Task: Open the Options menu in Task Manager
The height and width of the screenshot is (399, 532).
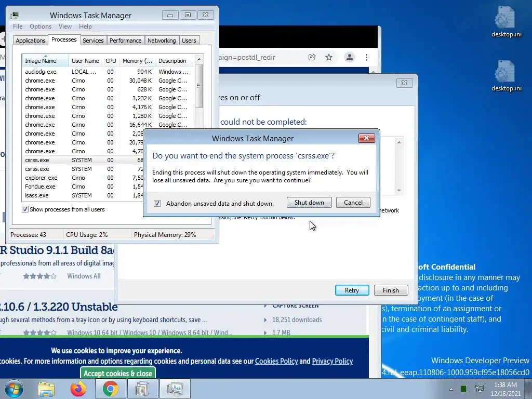Action: click(x=41, y=26)
